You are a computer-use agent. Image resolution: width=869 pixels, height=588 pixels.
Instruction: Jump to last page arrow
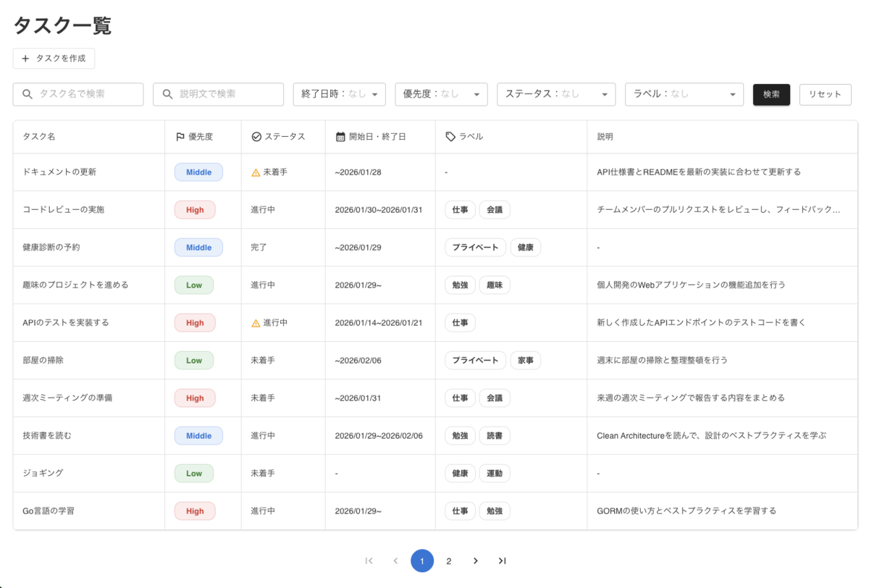point(502,560)
